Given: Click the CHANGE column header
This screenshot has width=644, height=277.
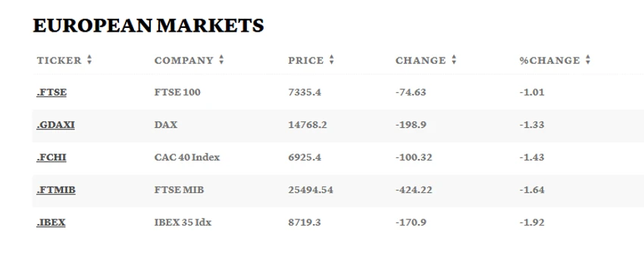Looking at the screenshot, I should tap(420, 61).
